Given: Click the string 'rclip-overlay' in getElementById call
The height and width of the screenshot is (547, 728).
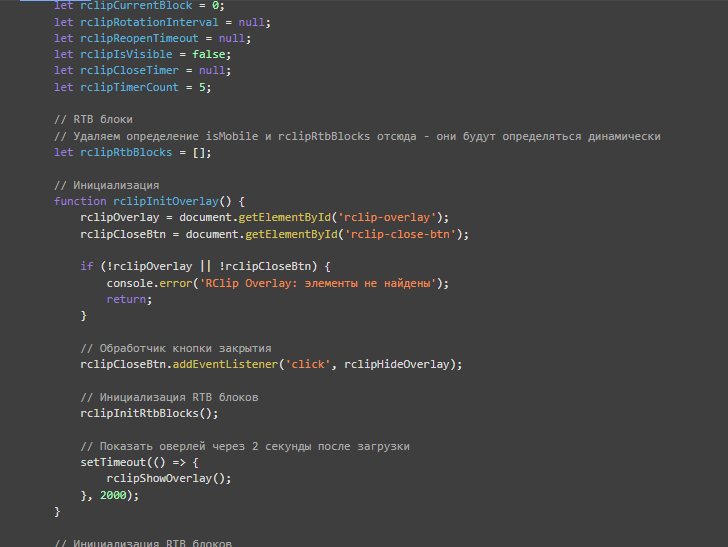Looking at the screenshot, I should click(x=387, y=217).
